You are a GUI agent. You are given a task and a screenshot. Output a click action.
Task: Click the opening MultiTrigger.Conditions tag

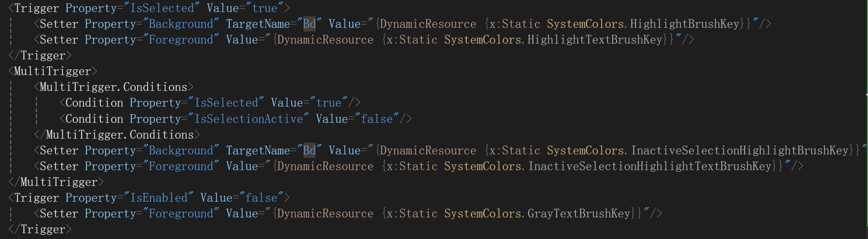113,87
